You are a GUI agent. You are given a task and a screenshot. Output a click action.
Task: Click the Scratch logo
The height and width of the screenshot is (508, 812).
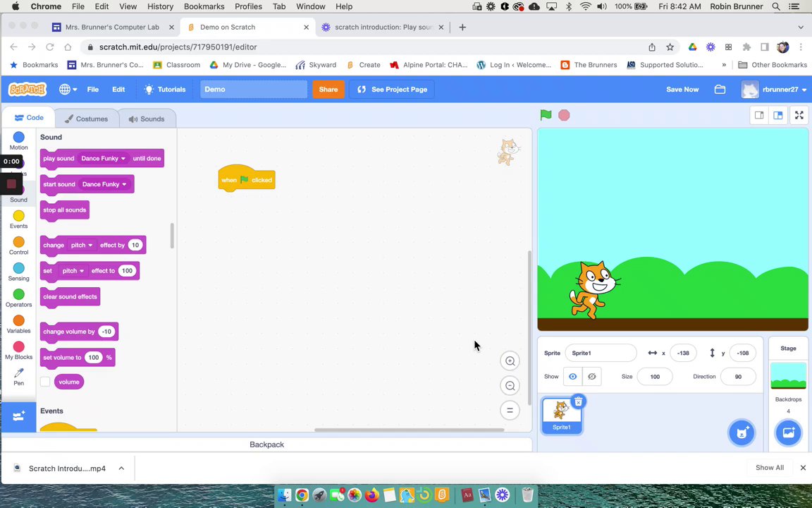click(27, 89)
